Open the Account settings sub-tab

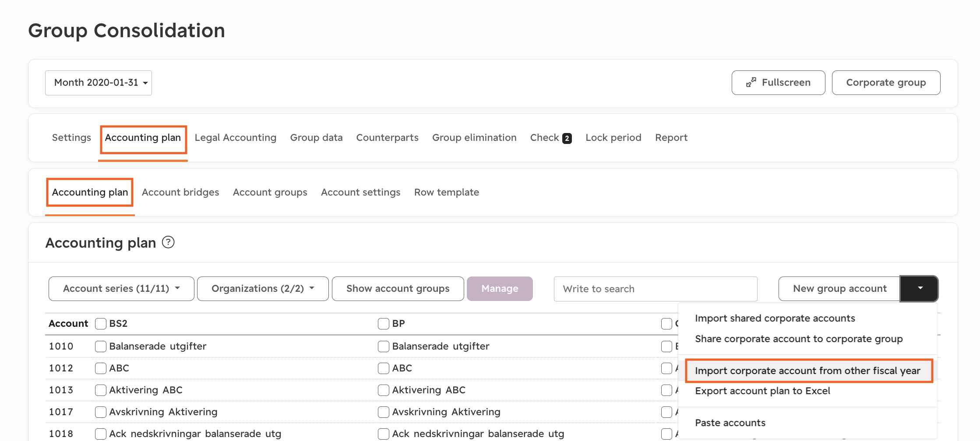(360, 192)
